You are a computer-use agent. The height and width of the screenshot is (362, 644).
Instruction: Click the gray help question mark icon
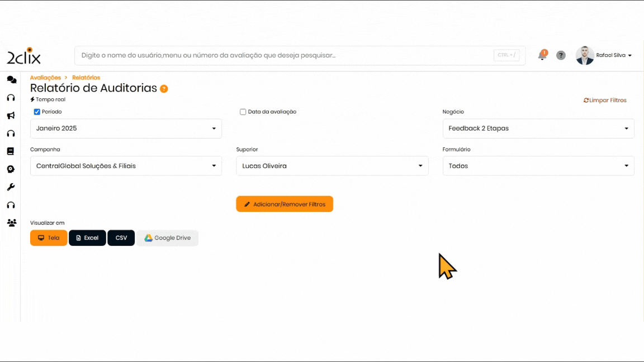[x=561, y=55]
